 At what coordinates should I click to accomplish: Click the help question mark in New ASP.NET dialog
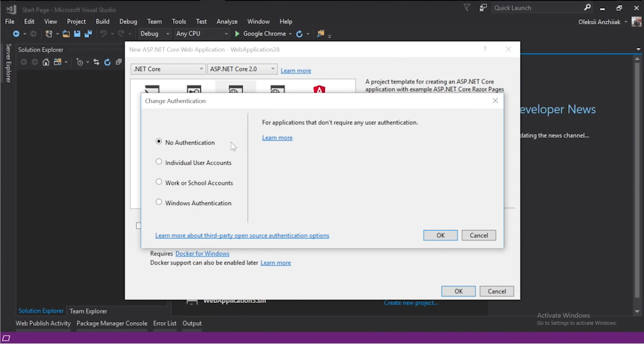[485, 49]
